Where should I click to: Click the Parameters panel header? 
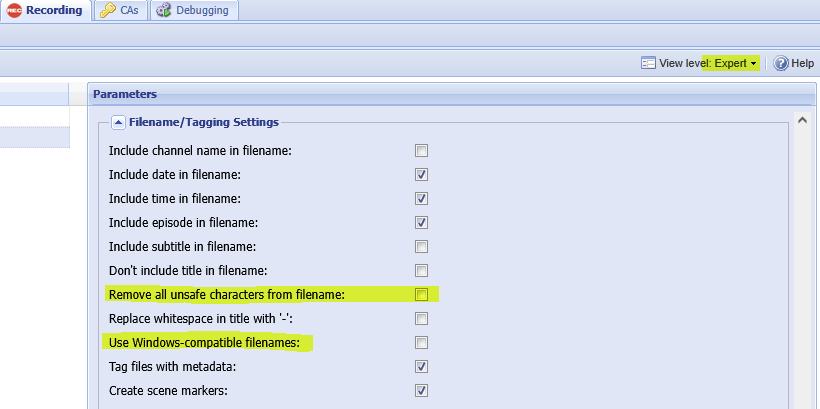click(x=451, y=94)
